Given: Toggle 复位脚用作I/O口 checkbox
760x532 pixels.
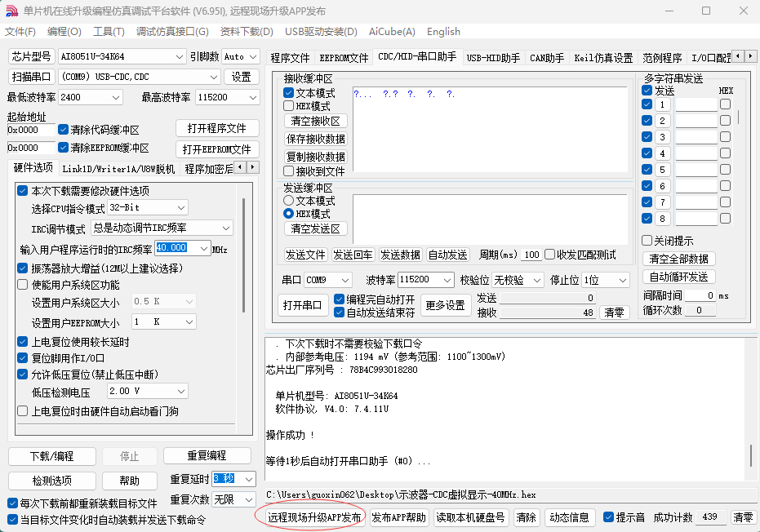Looking at the screenshot, I should click(x=22, y=358).
